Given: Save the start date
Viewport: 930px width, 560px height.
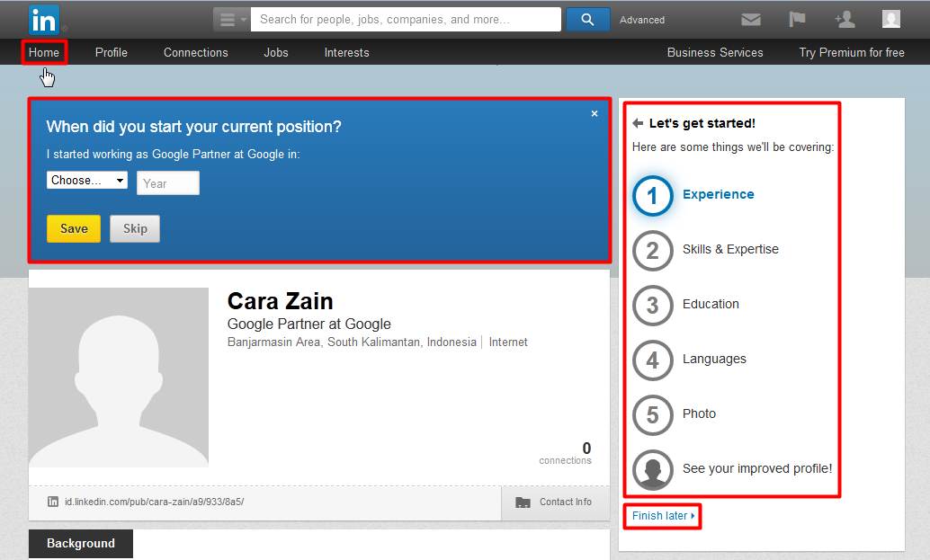Looking at the screenshot, I should [x=74, y=228].
